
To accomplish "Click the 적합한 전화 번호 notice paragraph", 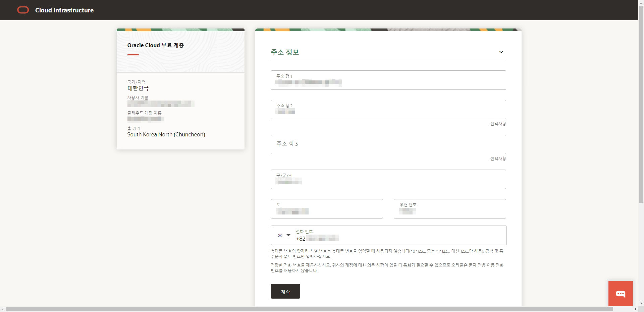I will pos(387,268).
